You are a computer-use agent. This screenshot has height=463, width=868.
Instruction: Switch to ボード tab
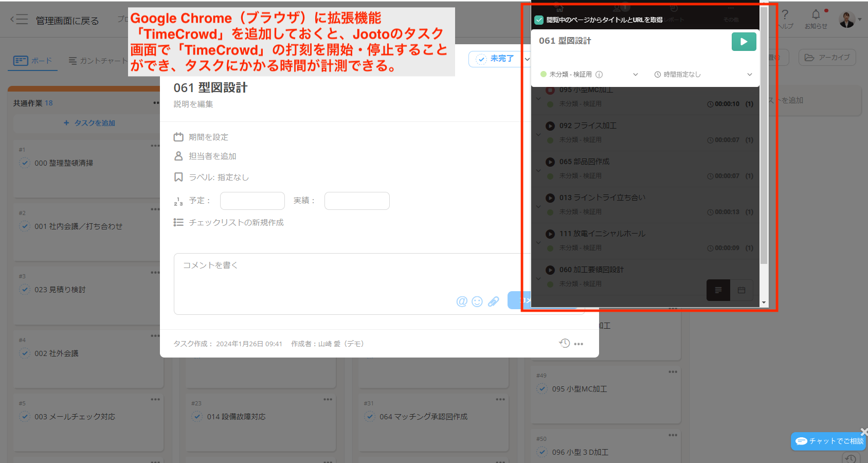pyautogui.click(x=33, y=61)
